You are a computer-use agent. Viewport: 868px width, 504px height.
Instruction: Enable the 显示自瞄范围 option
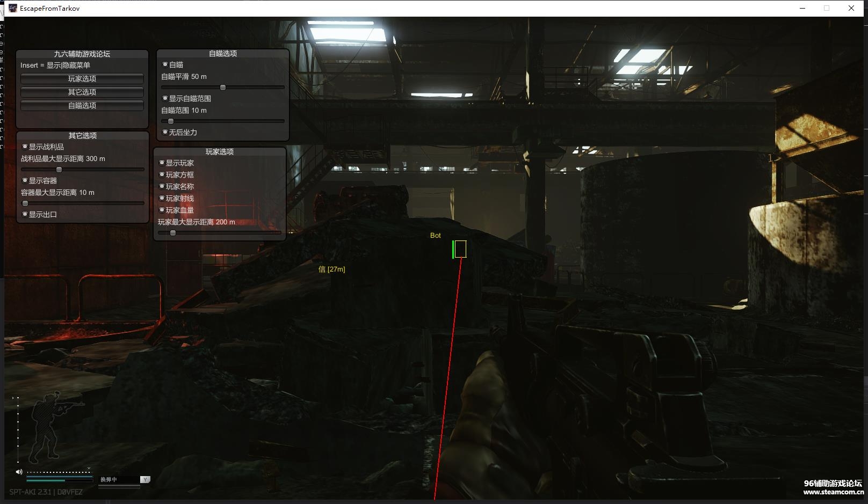(165, 98)
